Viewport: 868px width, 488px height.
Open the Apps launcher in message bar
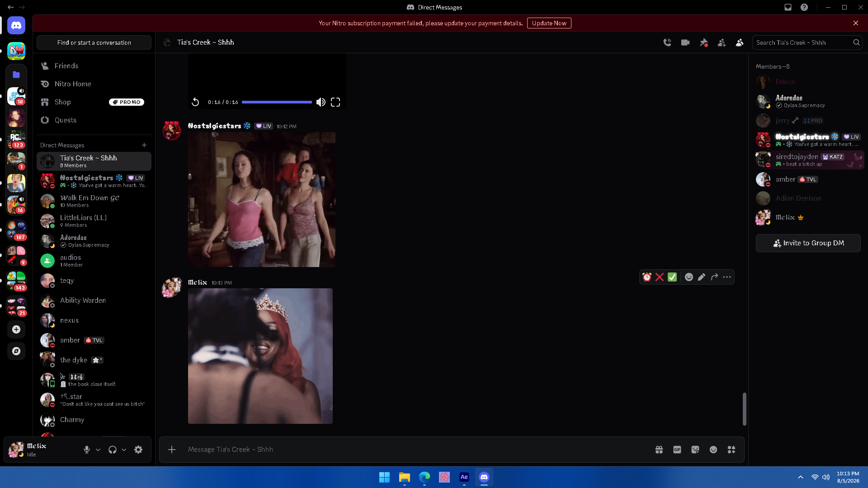[731, 450]
